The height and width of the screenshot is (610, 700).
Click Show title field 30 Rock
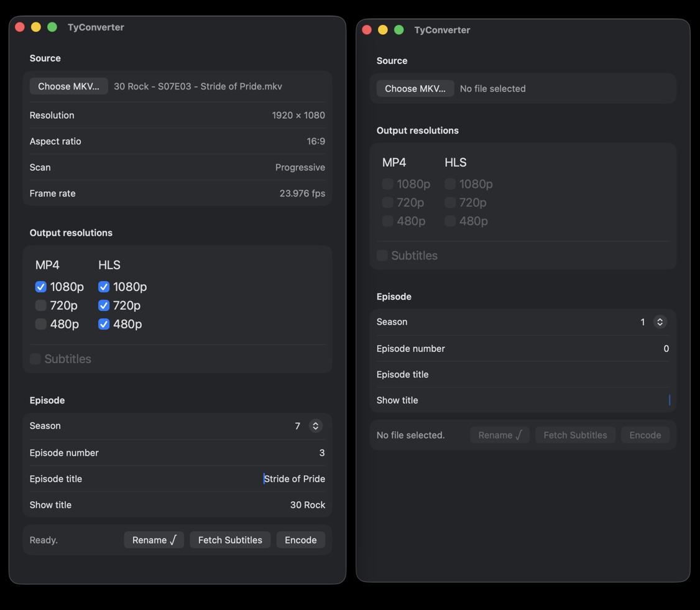177,505
